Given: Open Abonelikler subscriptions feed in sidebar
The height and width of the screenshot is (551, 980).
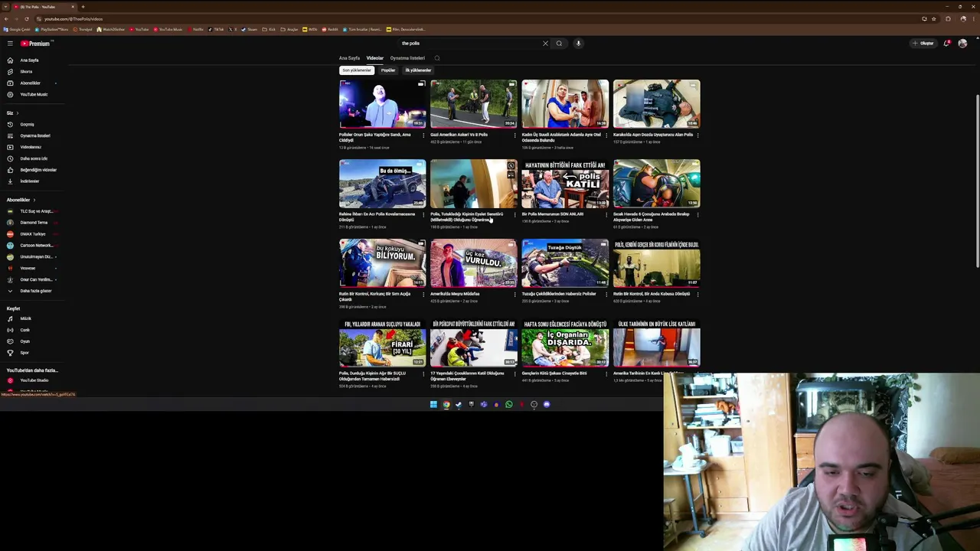Looking at the screenshot, I should [x=30, y=83].
